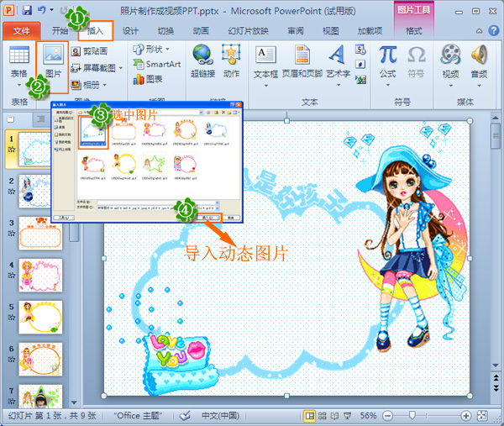
Task: Expand the Video (视频) dropdown arrow
Action: (x=450, y=86)
